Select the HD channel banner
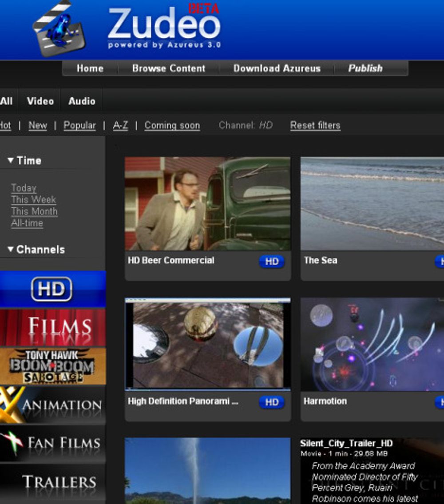Viewport: 444px width, 504px height. tap(53, 289)
